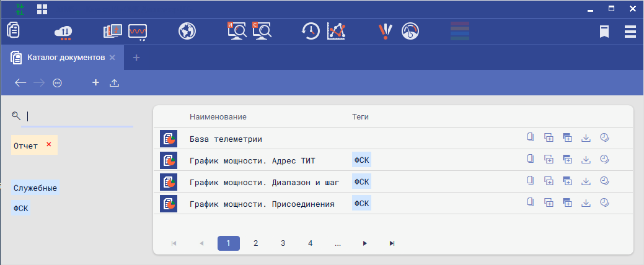Click the waveform monitor icon

[138, 31]
